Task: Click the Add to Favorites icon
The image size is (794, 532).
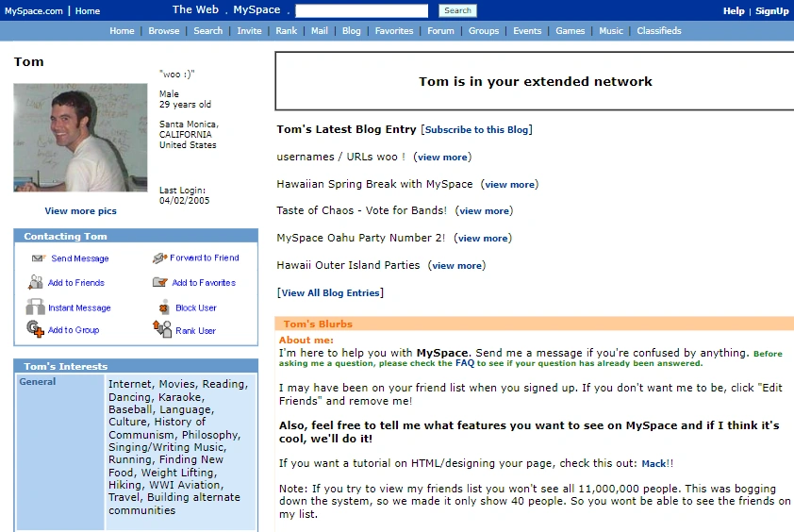Action: point(160,282)
